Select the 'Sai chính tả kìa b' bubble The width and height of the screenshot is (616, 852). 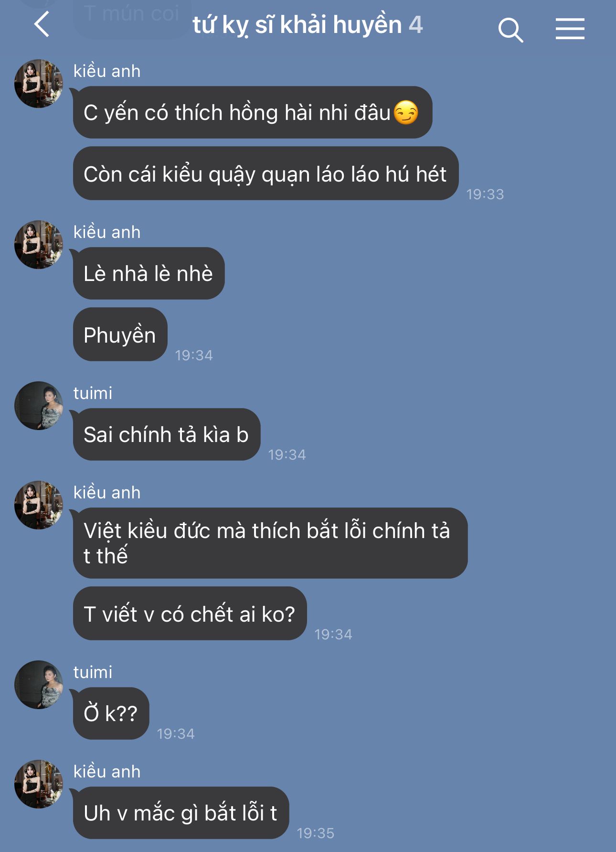click(x=167, y=434)
